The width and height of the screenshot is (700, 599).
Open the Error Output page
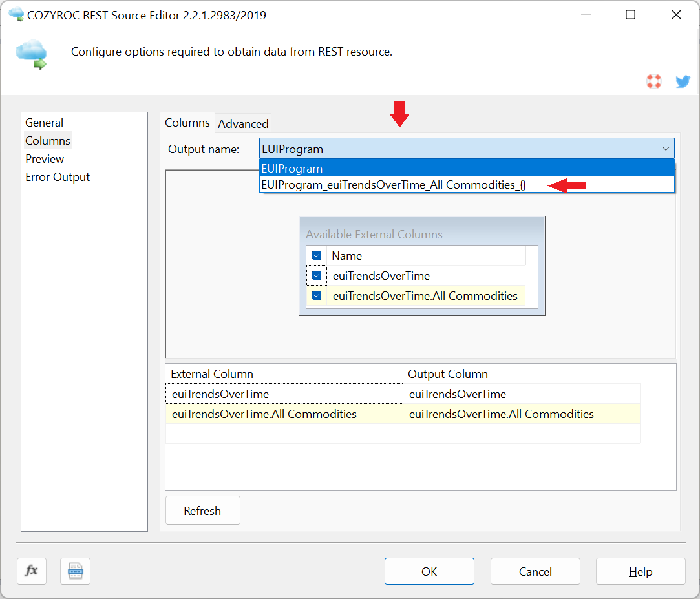click(x=58, y=177)
